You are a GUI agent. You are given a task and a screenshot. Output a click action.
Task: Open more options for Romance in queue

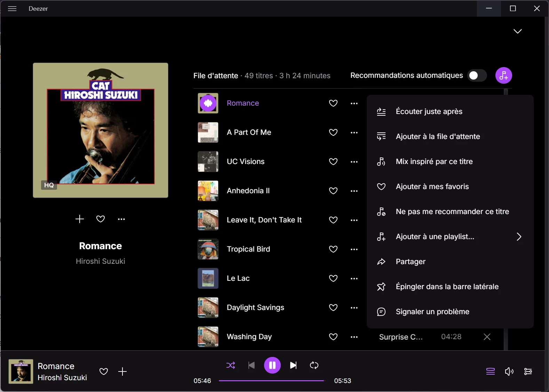[354, 103]
